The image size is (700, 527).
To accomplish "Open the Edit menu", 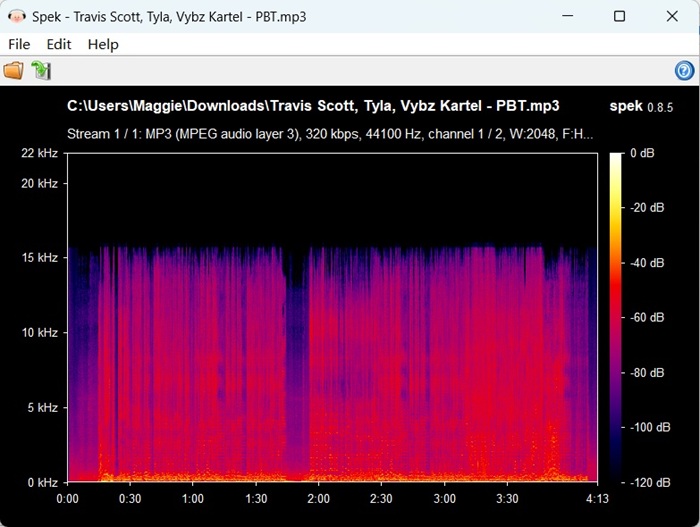I will click(x=59, y=44).
